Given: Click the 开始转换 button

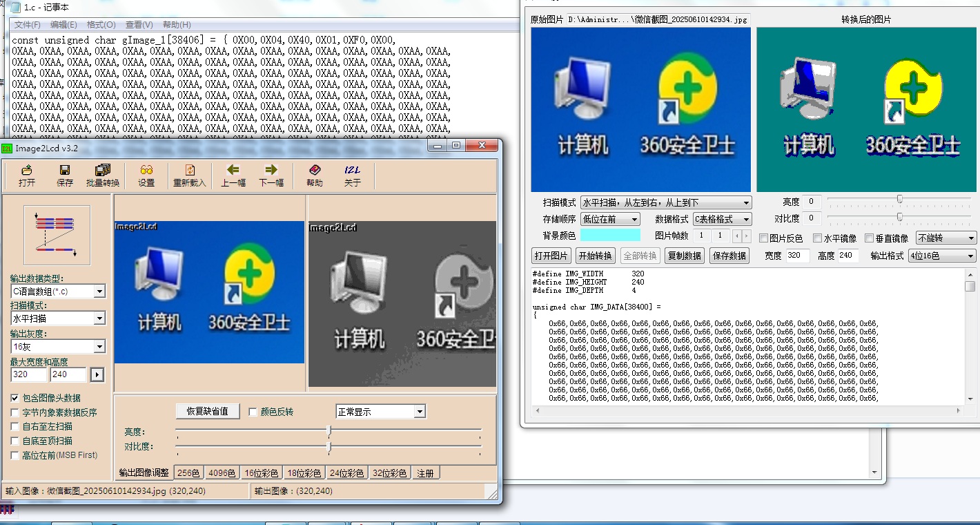Looking at the screenshot, I should [x=596, y=256].
